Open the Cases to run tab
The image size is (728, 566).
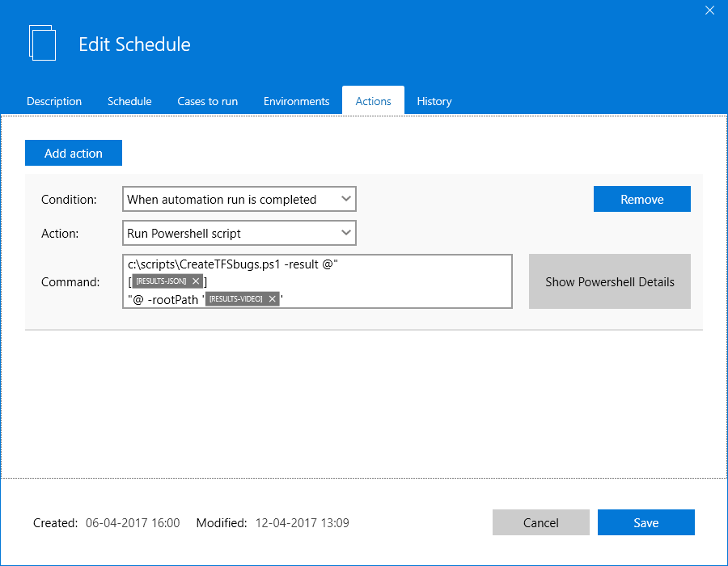point(208,101)
